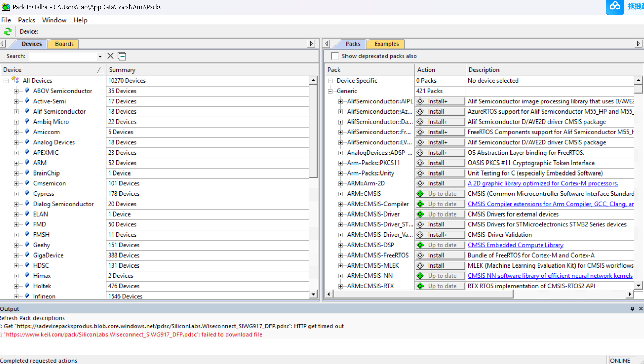Click install icon for AlifSemiconductor::AIPL

coord(420,101)
